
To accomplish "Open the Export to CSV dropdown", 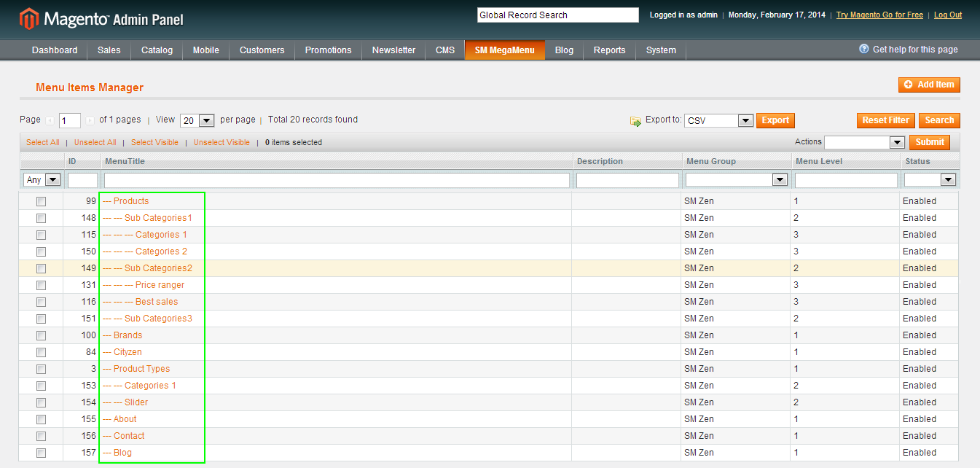I will coord(718,121).
